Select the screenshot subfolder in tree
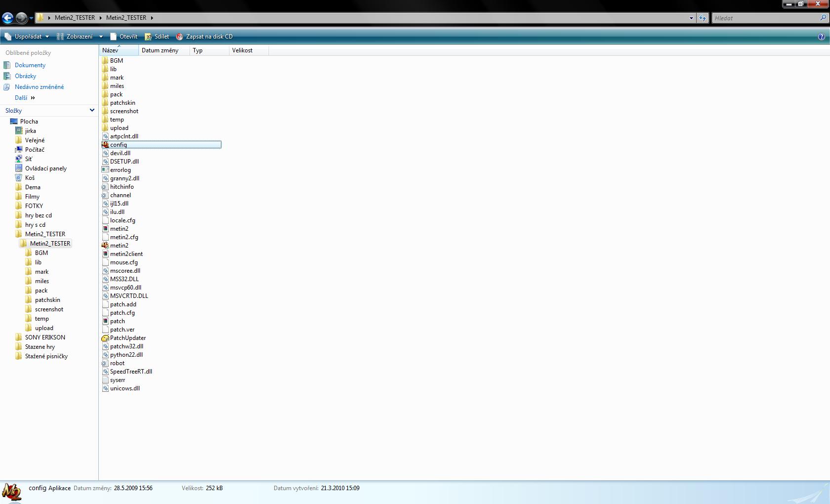The image size is (830, 504). coord(49,309)
